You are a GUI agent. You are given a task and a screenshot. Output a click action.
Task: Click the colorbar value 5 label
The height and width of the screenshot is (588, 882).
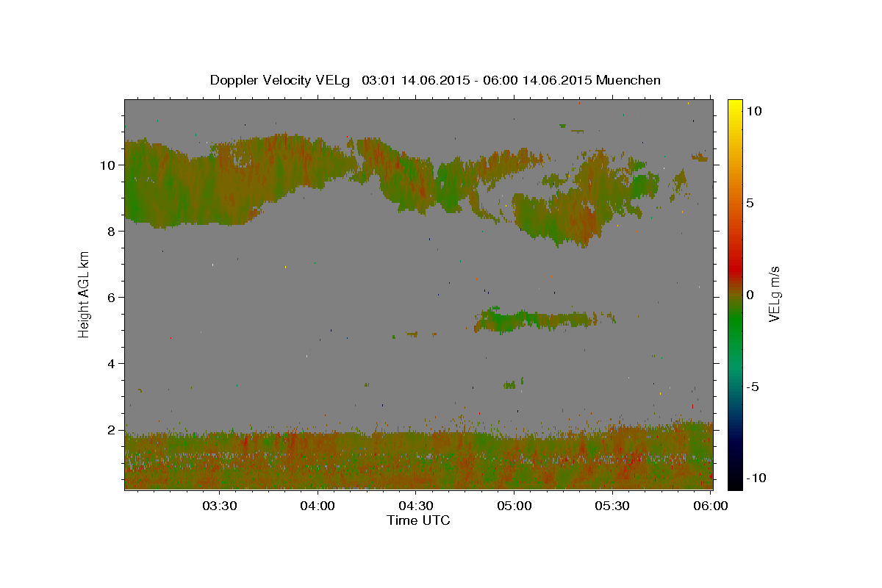coord(750,203)
